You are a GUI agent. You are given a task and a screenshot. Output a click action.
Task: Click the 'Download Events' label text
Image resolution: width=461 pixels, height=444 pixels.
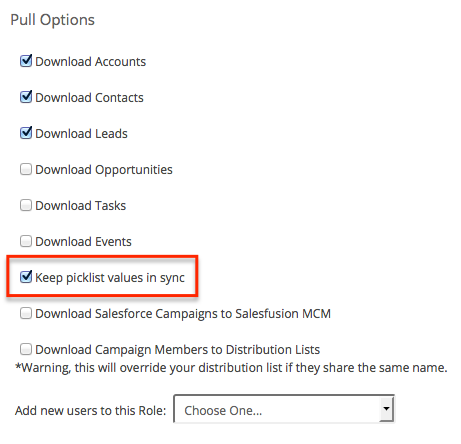pos(83,242)
